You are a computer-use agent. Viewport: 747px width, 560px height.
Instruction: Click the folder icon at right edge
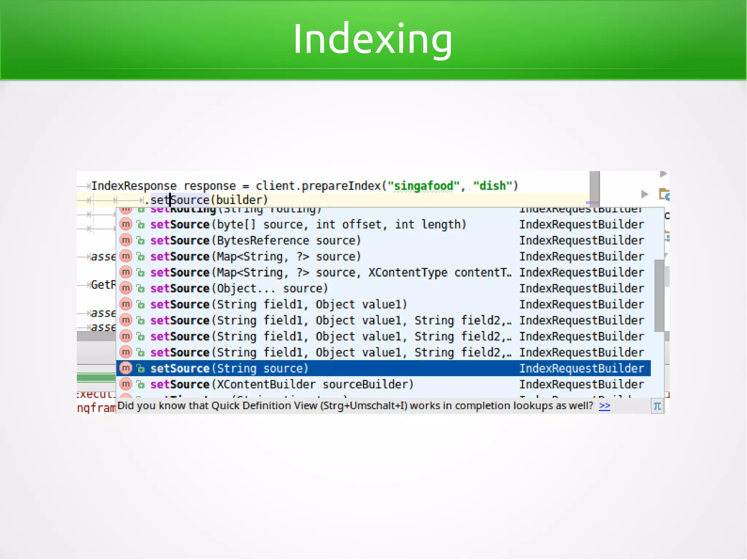coord(664,194)
